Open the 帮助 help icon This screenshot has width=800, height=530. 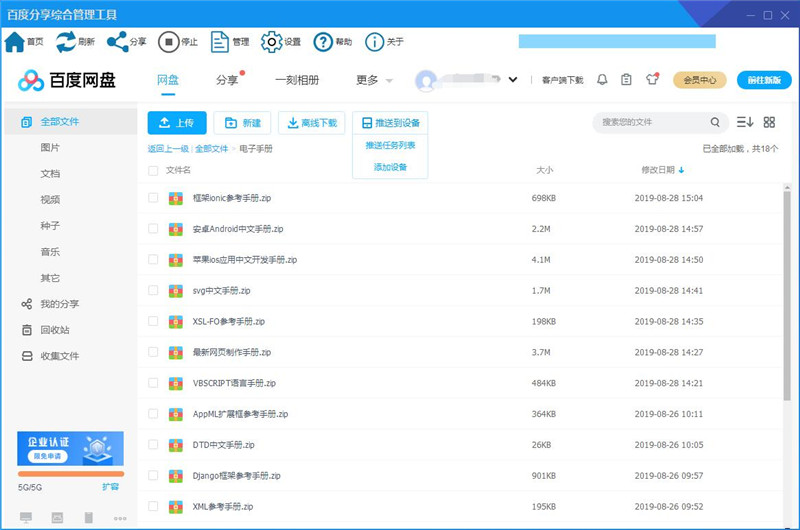323,42
